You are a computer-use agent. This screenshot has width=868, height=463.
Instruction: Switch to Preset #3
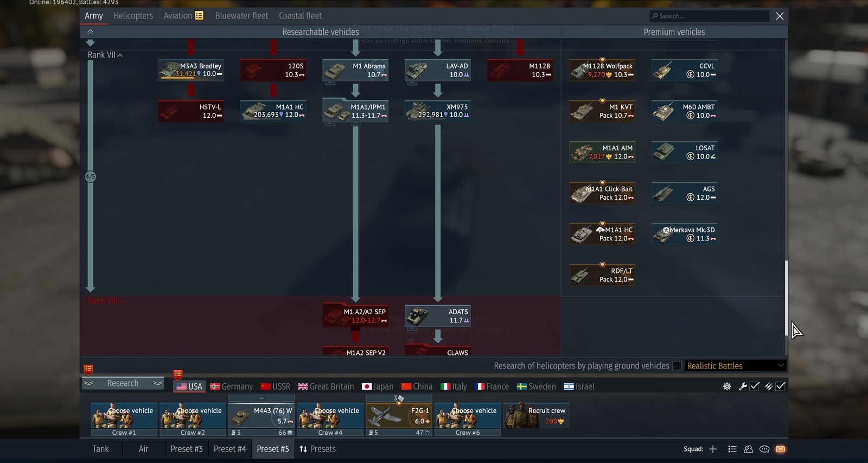tap(187, 449)
